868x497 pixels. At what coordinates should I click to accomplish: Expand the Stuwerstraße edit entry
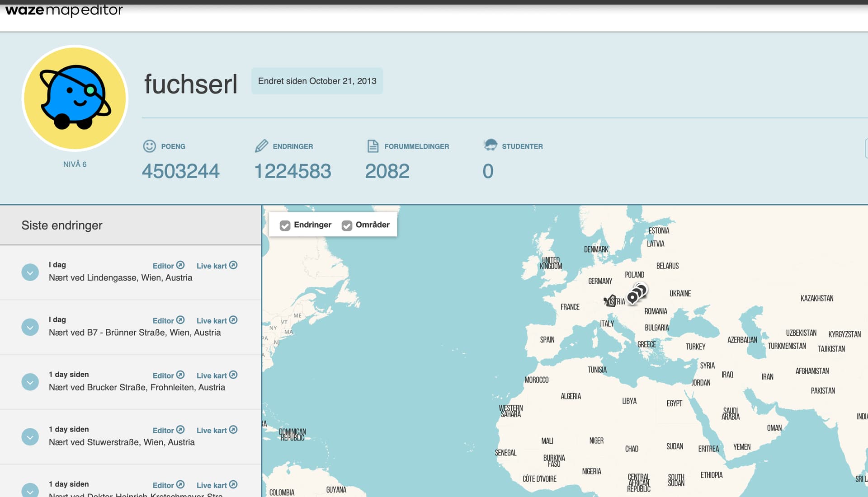coord(30,437)
